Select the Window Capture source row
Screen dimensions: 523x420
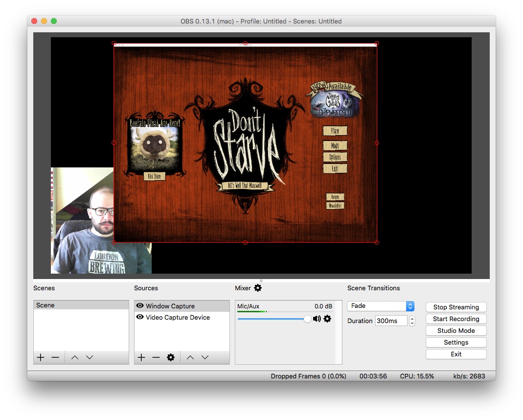point(182,306)
